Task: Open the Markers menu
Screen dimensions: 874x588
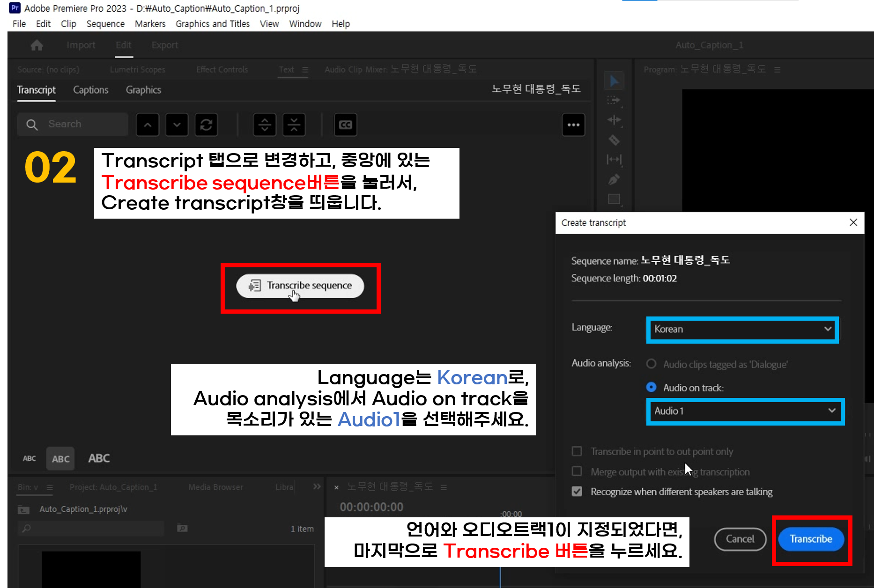Action: click(150, 24)
